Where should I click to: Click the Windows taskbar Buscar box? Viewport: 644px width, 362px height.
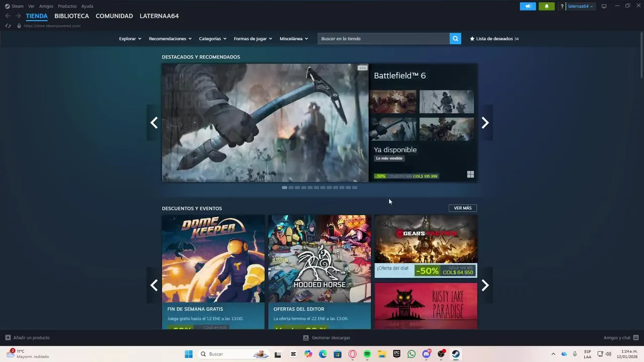tap(233, 354)
